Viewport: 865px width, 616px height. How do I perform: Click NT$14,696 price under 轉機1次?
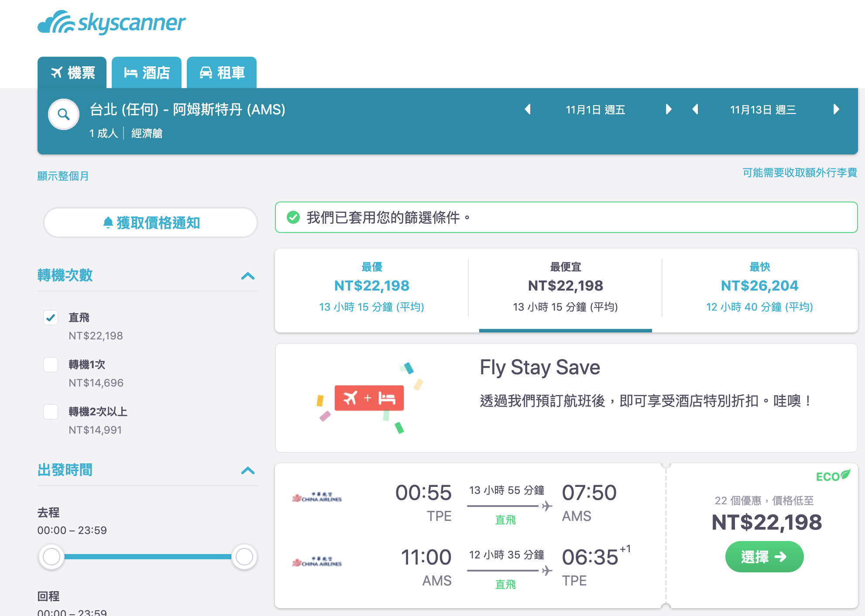[96, 383]
